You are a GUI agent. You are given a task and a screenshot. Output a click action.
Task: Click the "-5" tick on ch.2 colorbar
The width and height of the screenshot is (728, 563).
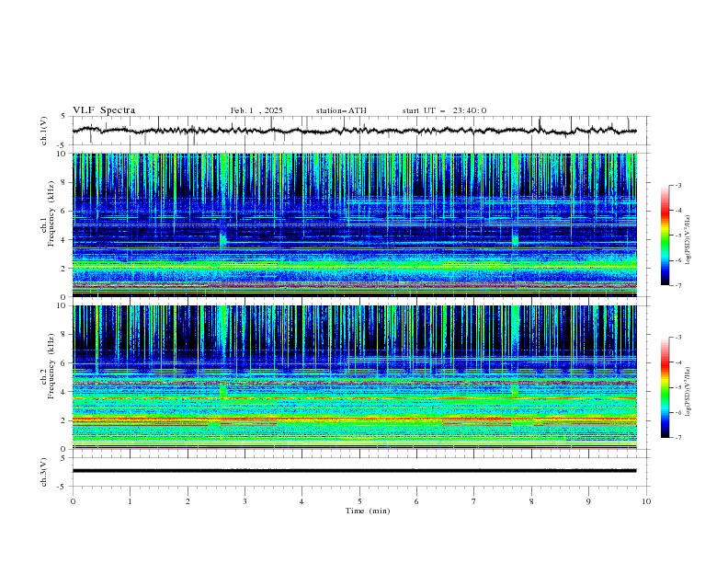(x=677, y=387)
